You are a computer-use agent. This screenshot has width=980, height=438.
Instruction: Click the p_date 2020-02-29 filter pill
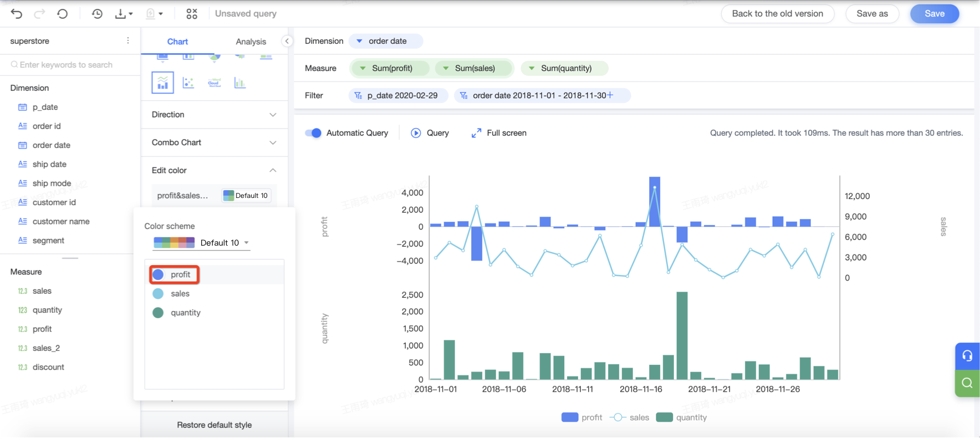[398, 95]
